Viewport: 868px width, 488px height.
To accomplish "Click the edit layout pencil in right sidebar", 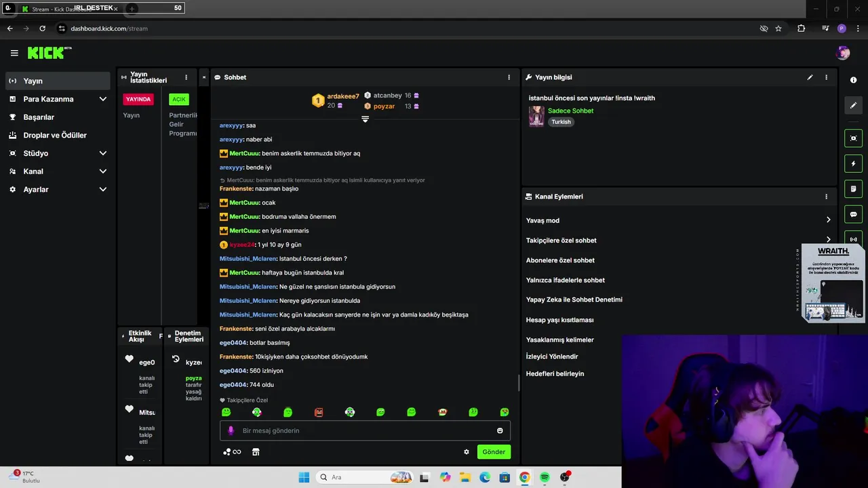I will 853,105.
